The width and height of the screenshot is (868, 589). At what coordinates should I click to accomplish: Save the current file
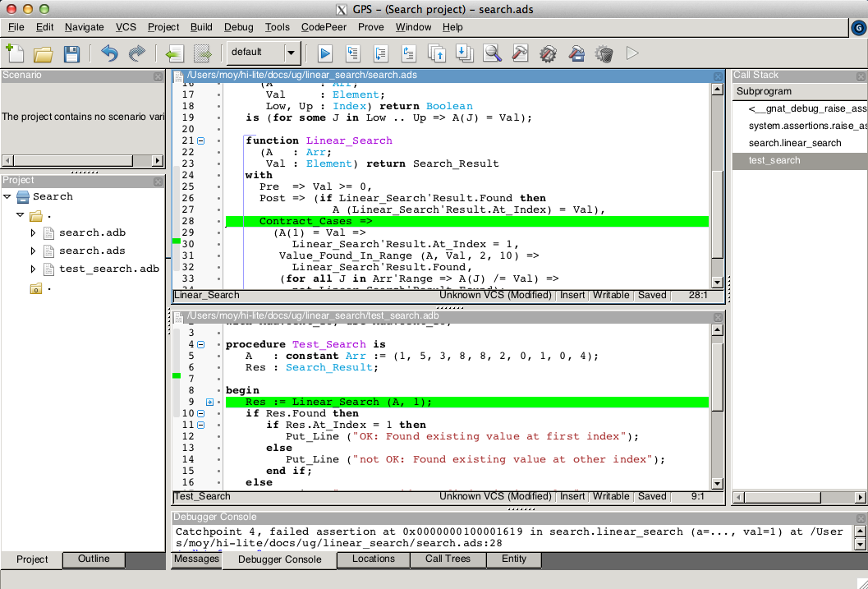pos(72,53)
